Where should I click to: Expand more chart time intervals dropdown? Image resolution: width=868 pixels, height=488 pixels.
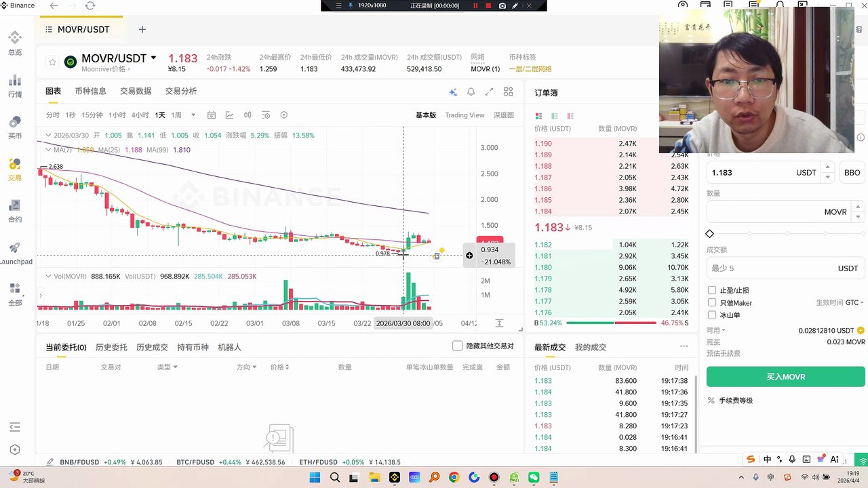point(193,115)
